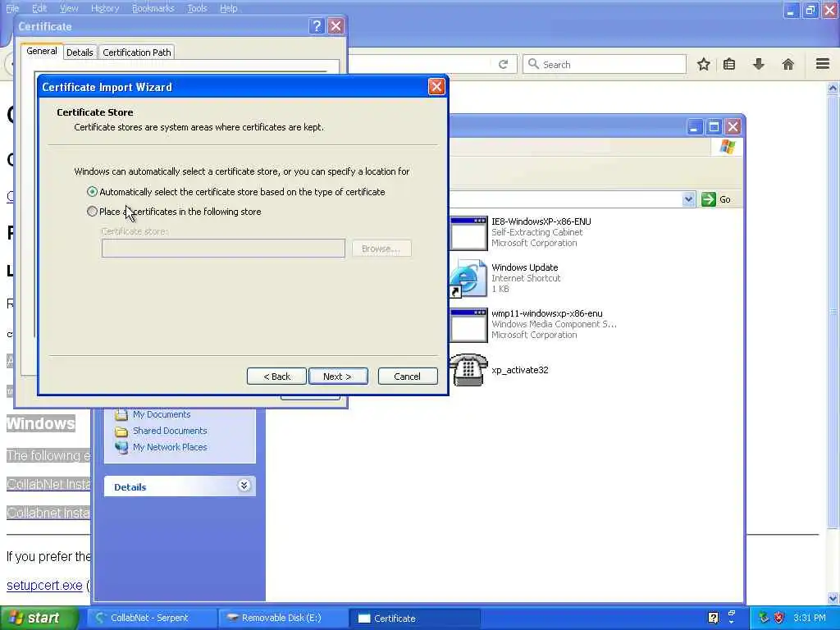Click 'Windows' heading text on webpage
Viewport: 840px width, 630px height.
(41, 423)
